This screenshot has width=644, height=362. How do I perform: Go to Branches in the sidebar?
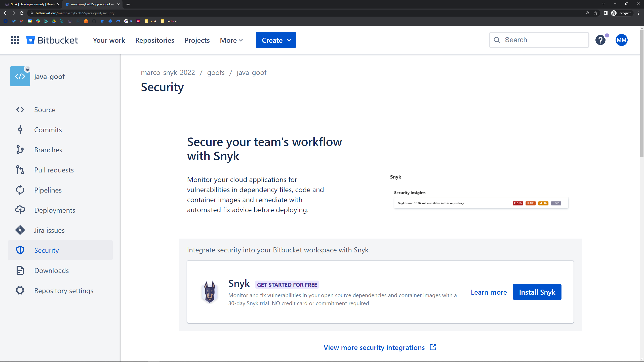tap(60, 150)
